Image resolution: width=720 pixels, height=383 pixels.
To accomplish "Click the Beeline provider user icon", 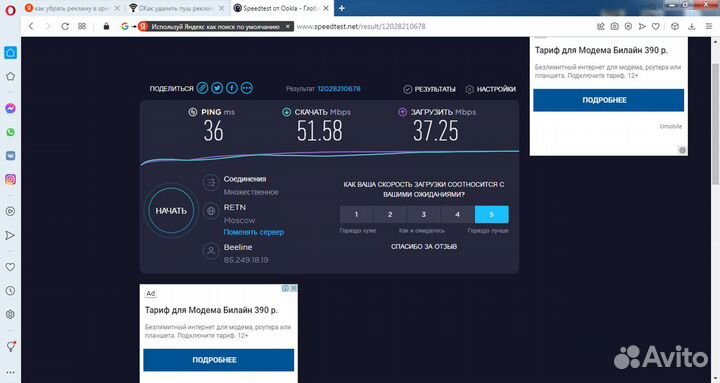I will 211,251.
